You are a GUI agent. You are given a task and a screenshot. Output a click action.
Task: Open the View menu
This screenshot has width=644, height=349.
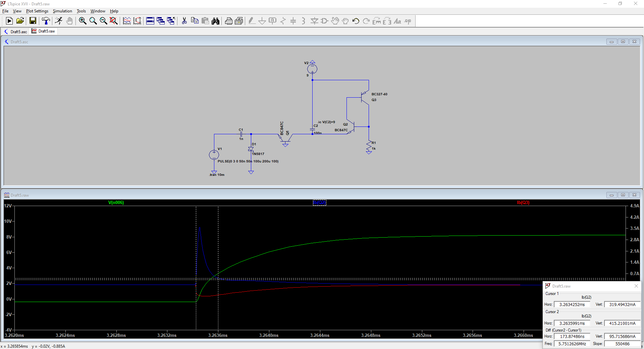point(17,11)
